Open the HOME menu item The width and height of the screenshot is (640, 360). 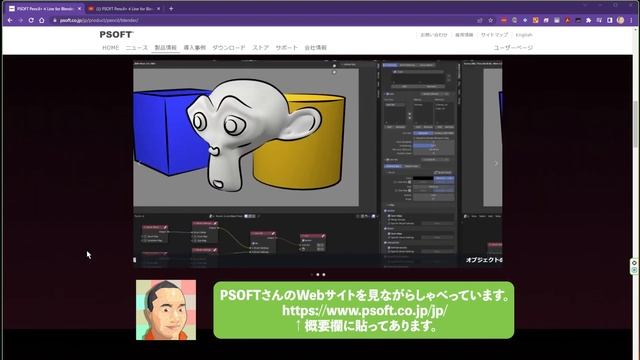point(111,48)
